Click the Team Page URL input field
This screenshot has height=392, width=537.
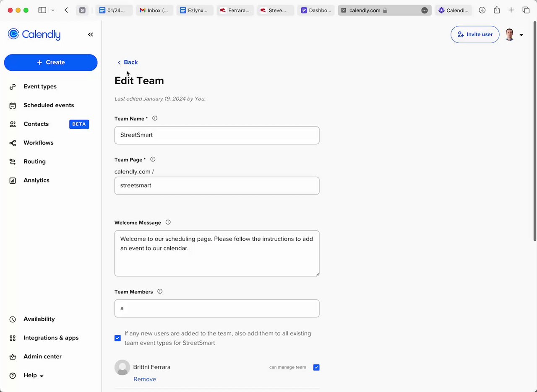point(217,186)
